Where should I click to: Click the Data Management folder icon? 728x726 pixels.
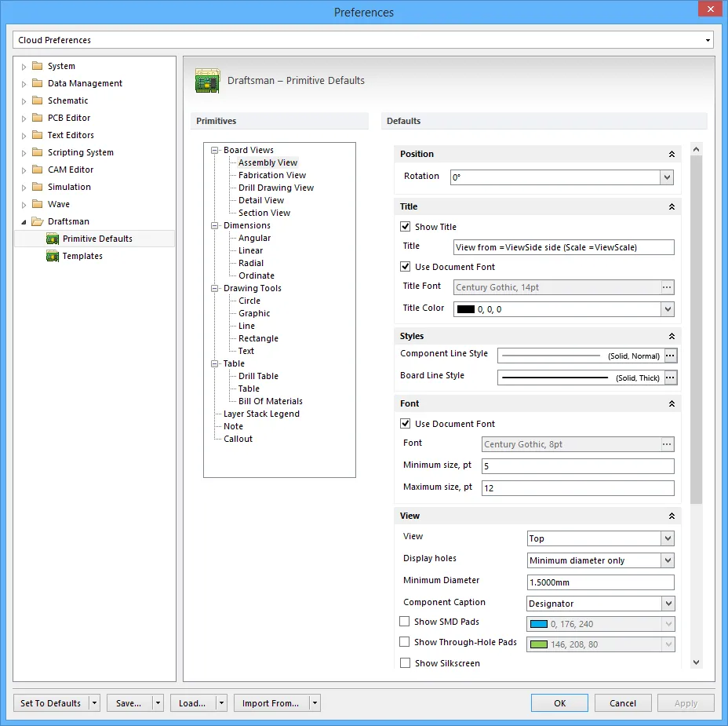(37, 83)
